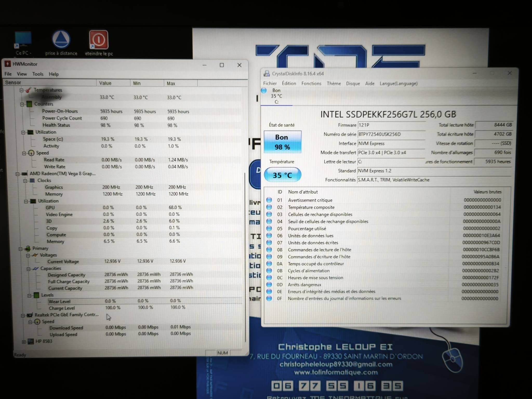532x399 pixels.
Task: Click status orb for Cycles d'alimentation row
Action: [x=269, y=270]
